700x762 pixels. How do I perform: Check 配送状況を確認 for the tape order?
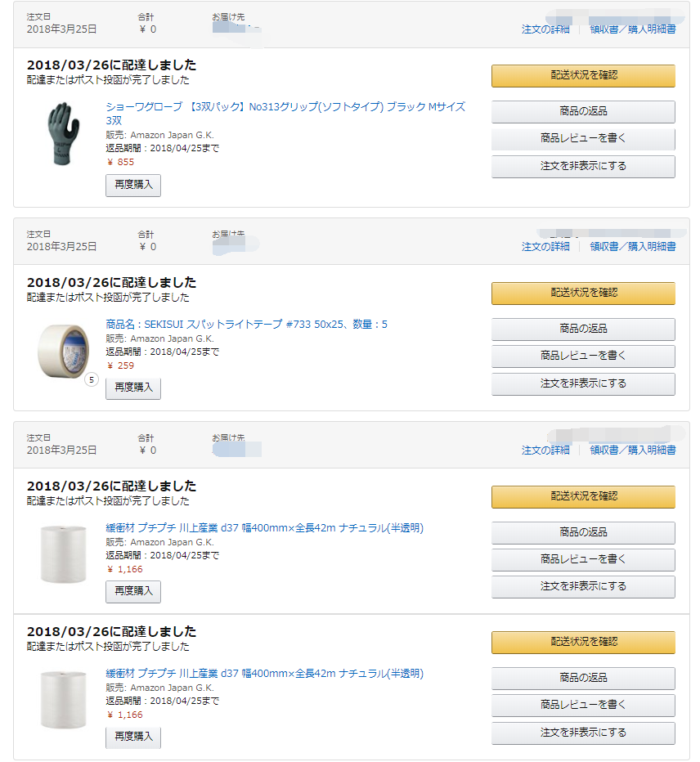(582, 293)
